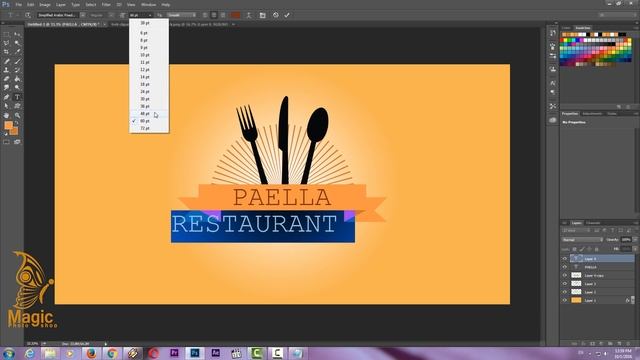
Task: Open the font family dropdown arrow
Action: pyautogui.click(x=83, y=15)
